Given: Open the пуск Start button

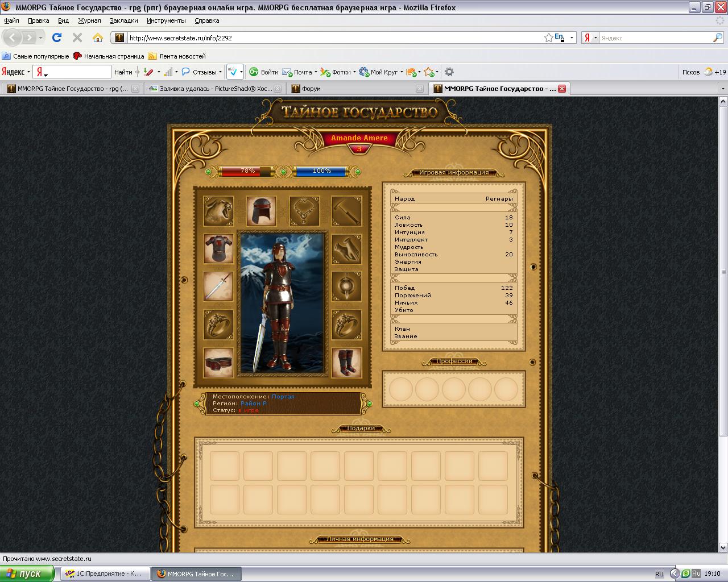Looking at the screenshot, I should coord(27,573).
